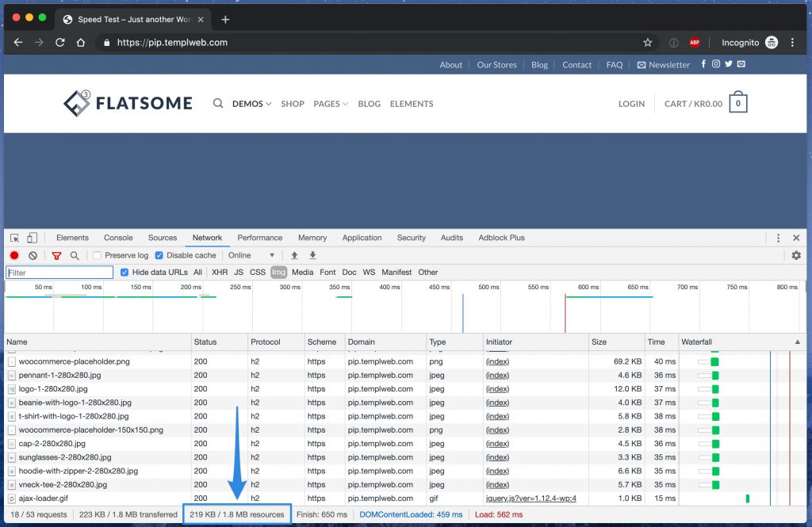Image resolution: width=812 pixels, height=527 pixels.
Task: Toggle the network filter funnel icon
Action: (56, 255)
